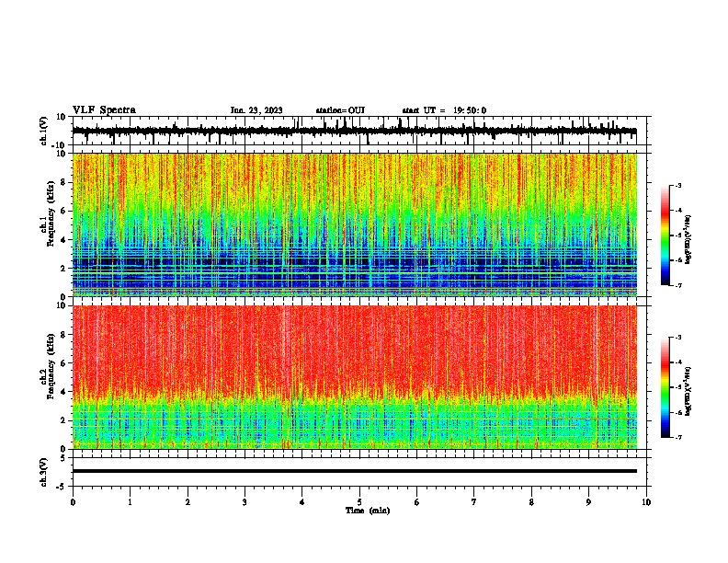The width and height of the screenshot is (728, 563).
Task: Click the color scale bar beside ch.1 spectrogram
Action: click(x=665, y=236)
